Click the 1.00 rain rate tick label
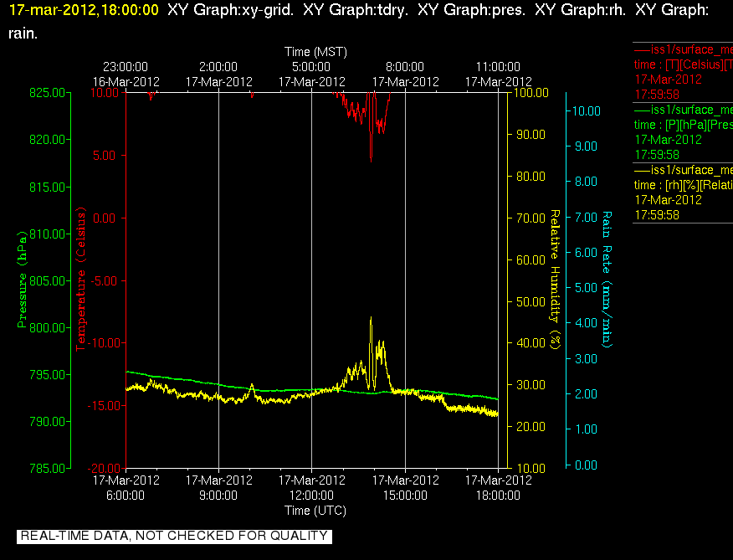Screen dimensions: 733x560 click(x=587, y=429)
